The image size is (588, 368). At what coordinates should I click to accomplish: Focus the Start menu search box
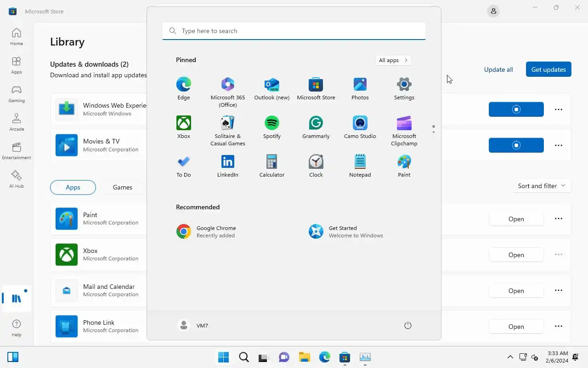point(294,31)
